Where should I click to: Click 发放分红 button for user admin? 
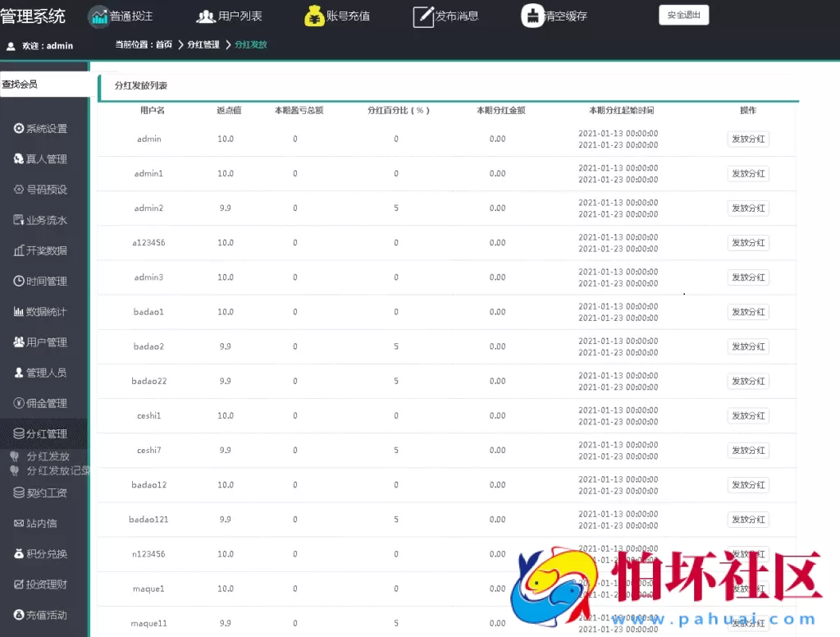pyautogui.click(x=747, y=139)
